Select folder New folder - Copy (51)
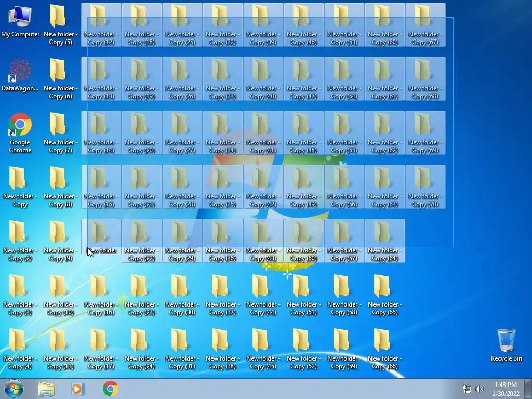 click(x=303, y=295)
